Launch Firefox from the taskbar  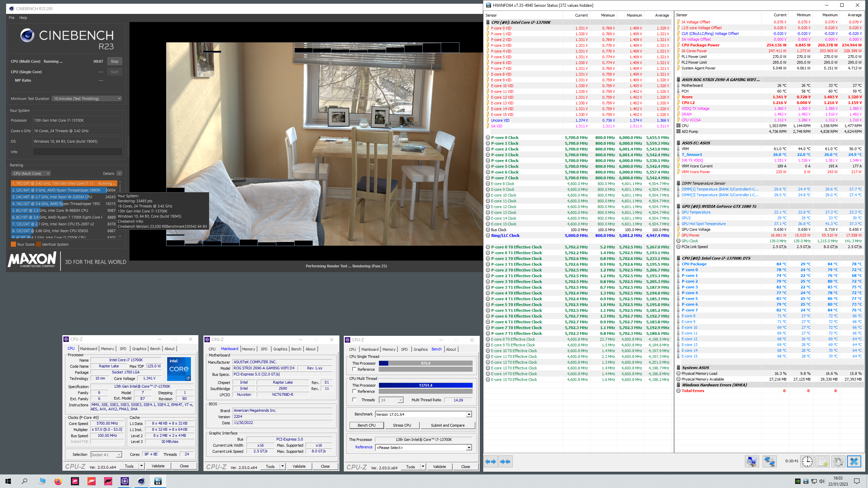point(58,481)
